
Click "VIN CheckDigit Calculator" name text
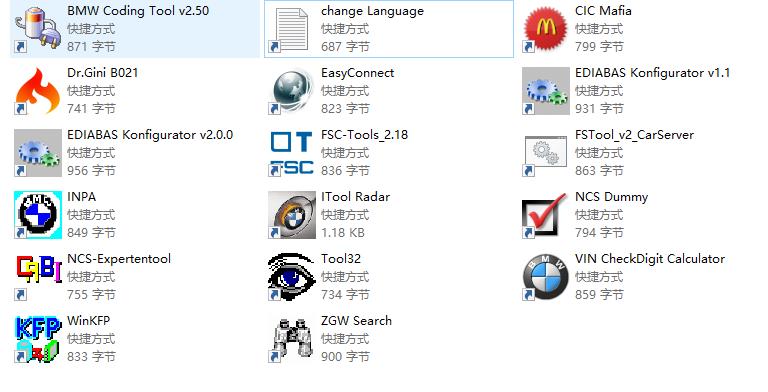tap(650, 259)
